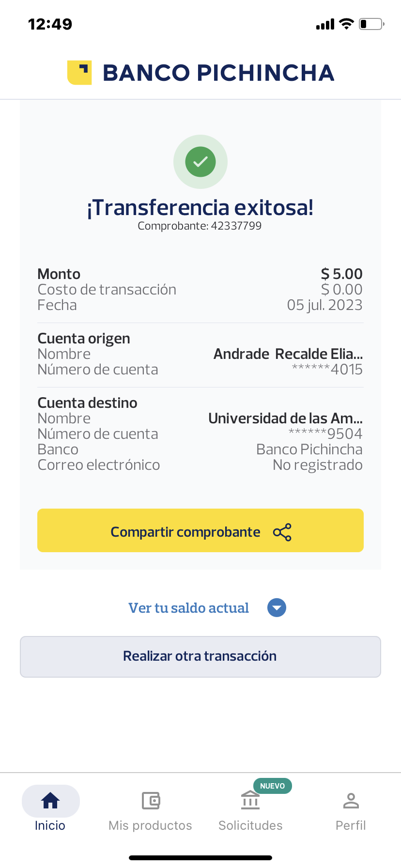The width and height of the screenshot is (401, 868).
Task: Switch to the Mis productos tab
Action: click(x=150, y=825)
